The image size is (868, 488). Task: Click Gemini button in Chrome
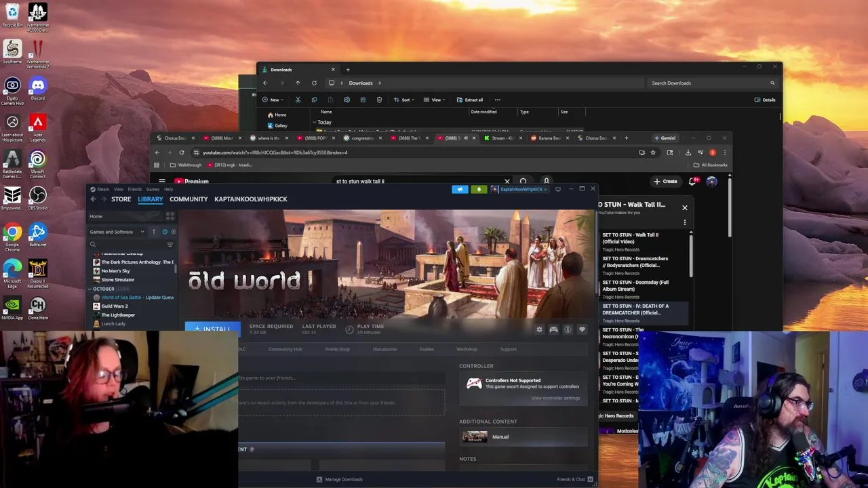point(665,138)
